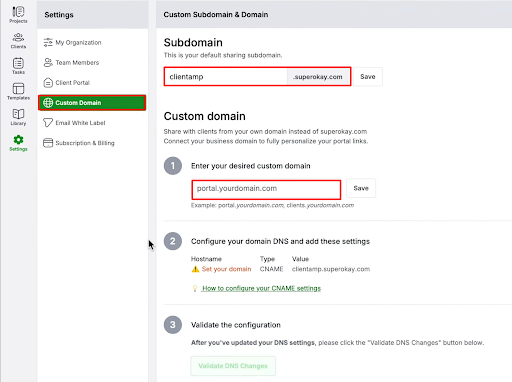Open How to configure your CNAME settings link
Viewport: 512px width, 382px height.
261,288
